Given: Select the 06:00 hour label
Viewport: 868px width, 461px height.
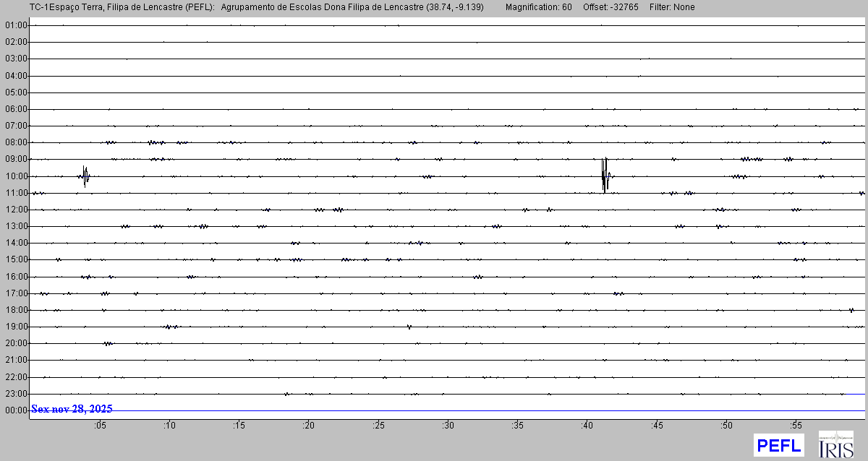Looking at the screenshot, I should [16, 109].
